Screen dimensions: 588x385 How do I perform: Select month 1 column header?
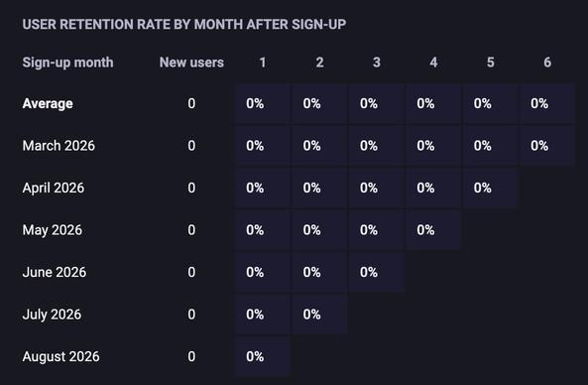(x=263, y=63)
